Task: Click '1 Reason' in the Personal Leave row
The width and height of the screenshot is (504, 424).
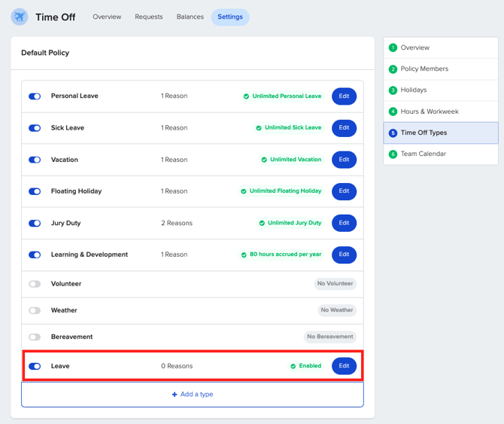Action: tap(175, 96)
